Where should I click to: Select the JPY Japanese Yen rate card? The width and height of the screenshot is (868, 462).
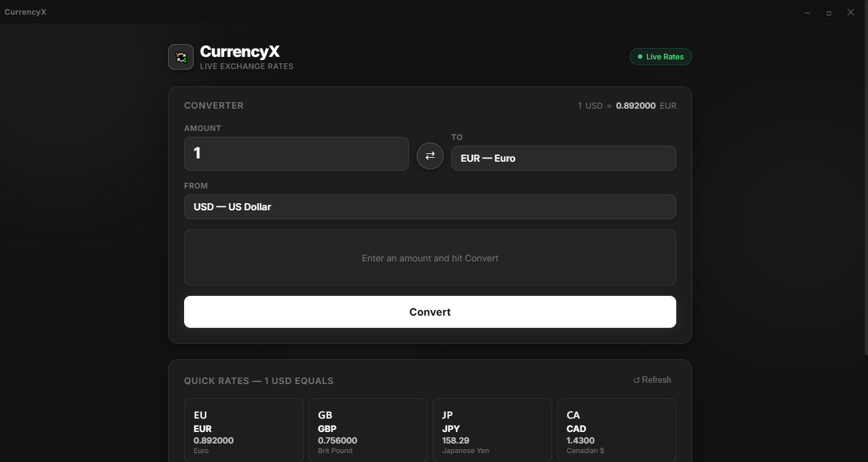click(x=492, y=430)
